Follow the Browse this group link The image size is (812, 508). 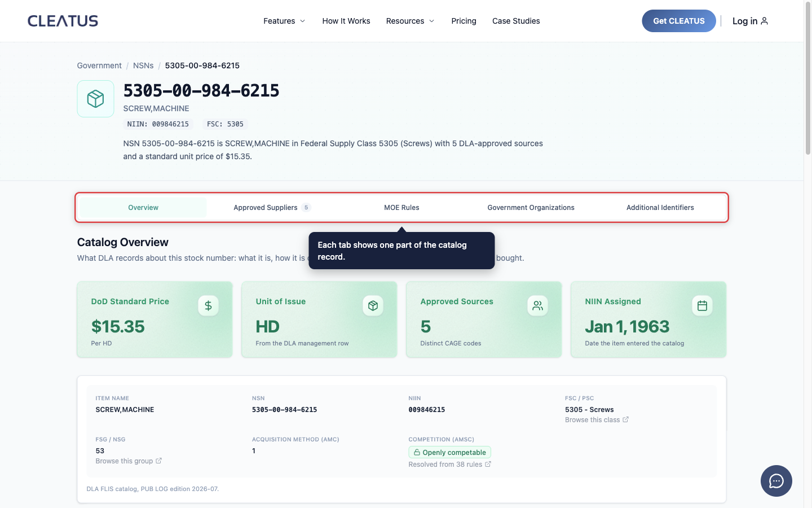pos(129,461)
